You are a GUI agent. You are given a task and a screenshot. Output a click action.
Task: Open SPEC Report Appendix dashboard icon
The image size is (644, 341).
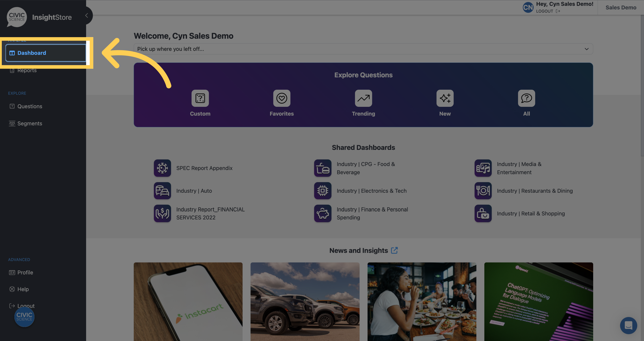coord(162,168)
